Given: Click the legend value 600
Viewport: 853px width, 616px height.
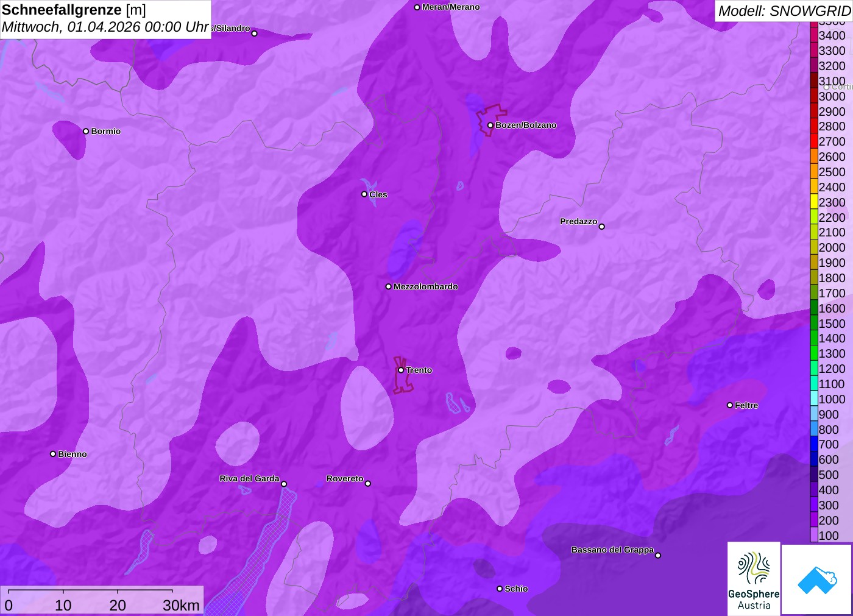Looking at the screenshot, I should click(829, 459).
